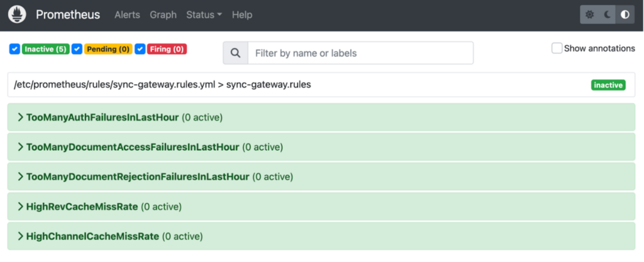
Task: Click the TooManyDocumentRejectionFailuresInLastHour rule name
Action: click(x=138, y=177)
